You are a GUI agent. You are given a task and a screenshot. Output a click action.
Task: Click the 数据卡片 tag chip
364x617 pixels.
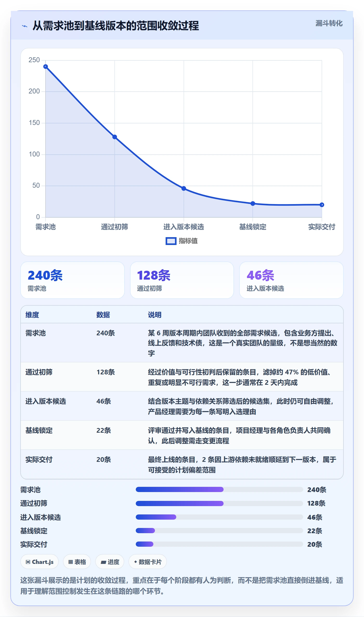147,562
